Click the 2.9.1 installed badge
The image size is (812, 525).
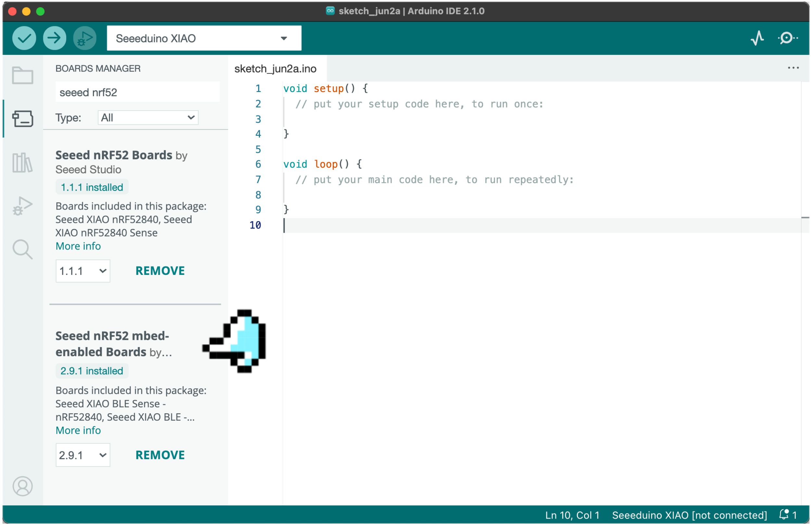tap(92, 371)
